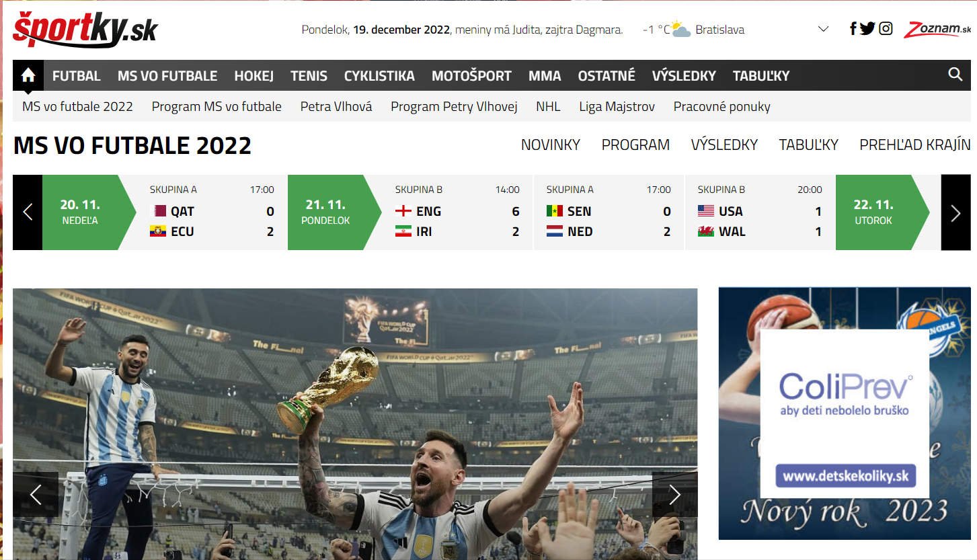Open the Instagram icon in header

[x=886, y=29]
